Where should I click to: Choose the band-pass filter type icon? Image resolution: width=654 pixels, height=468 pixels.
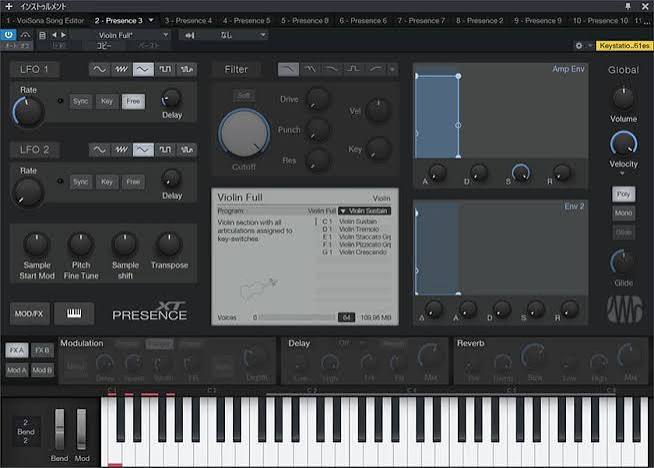point(354,69)
